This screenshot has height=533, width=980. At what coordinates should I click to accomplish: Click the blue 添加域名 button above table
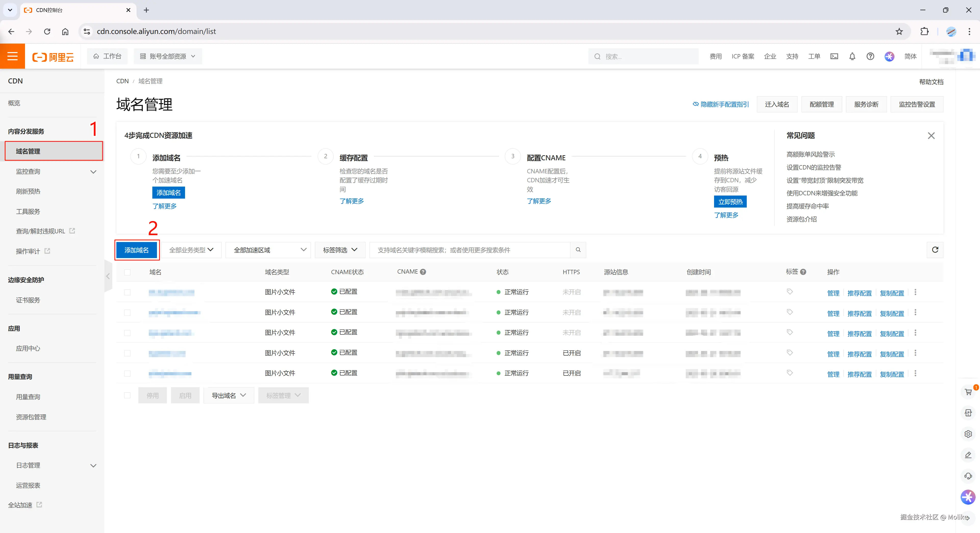point(137,250)
